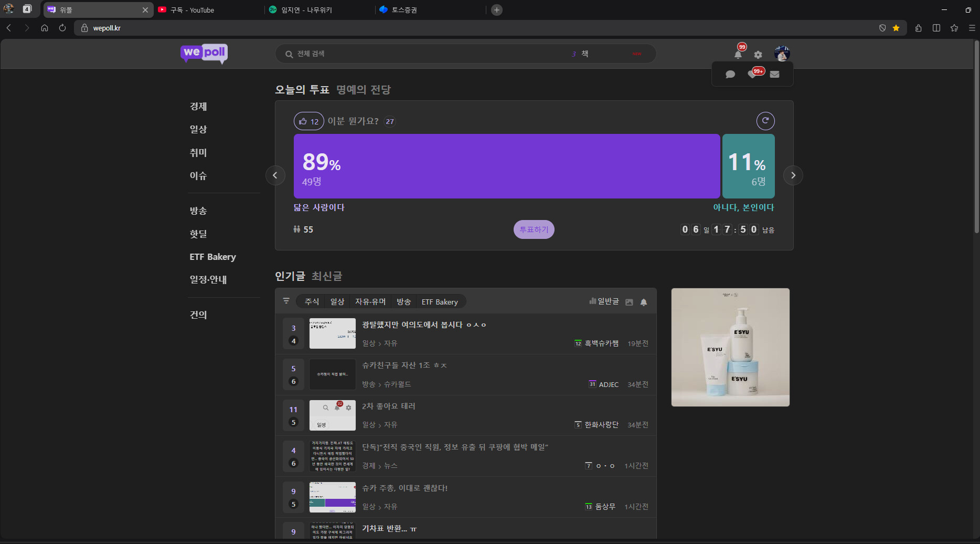Viewport: 980px width, 544px height.
Task: Open 경제 in the left sidebar
Action: [198, 107]
